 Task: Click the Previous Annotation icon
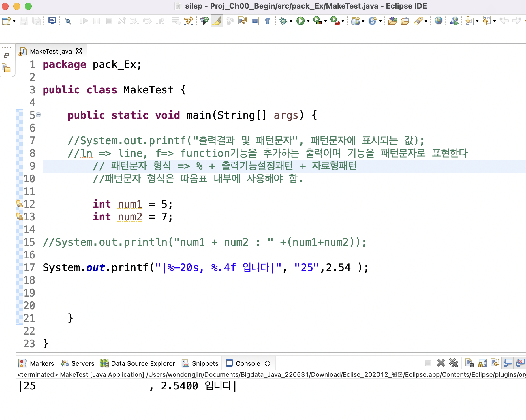486,21
